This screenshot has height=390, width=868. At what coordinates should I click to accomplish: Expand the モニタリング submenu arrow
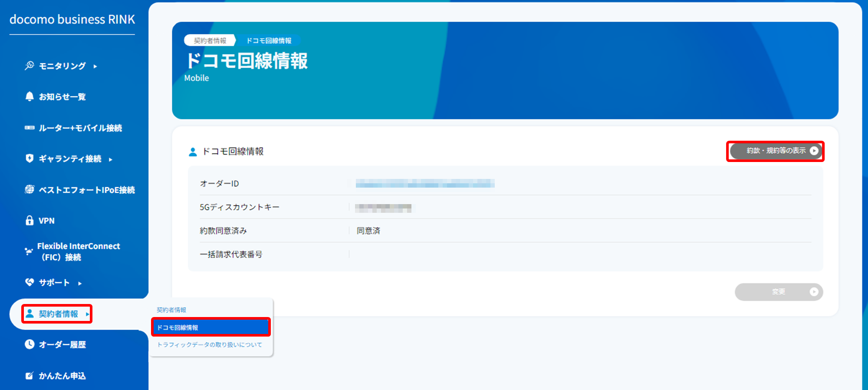click(95, 66)
